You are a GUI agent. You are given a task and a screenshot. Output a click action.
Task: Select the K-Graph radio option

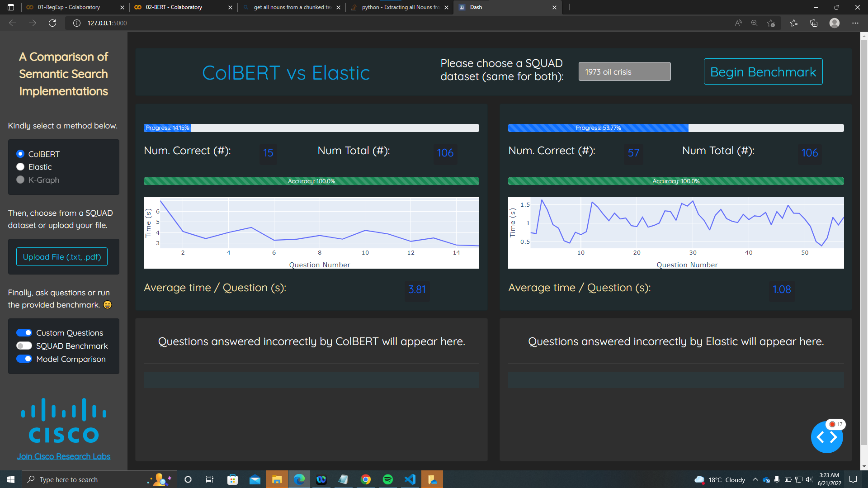20,180
